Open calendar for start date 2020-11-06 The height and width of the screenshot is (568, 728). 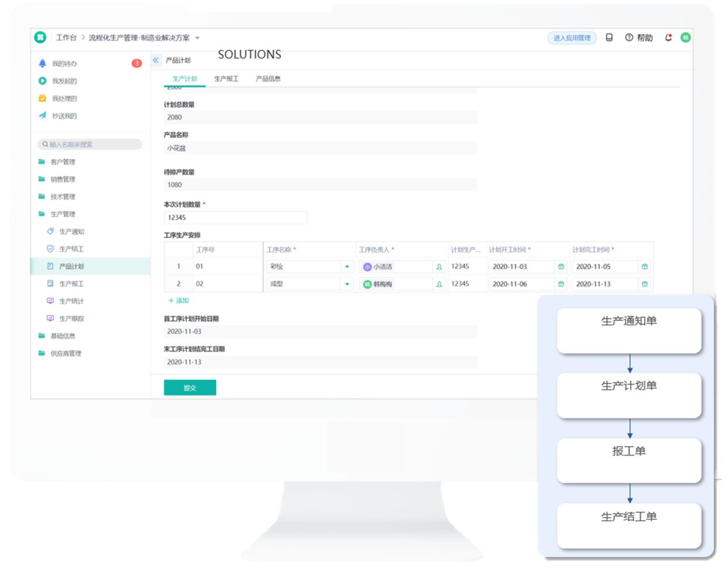point(561,284)
